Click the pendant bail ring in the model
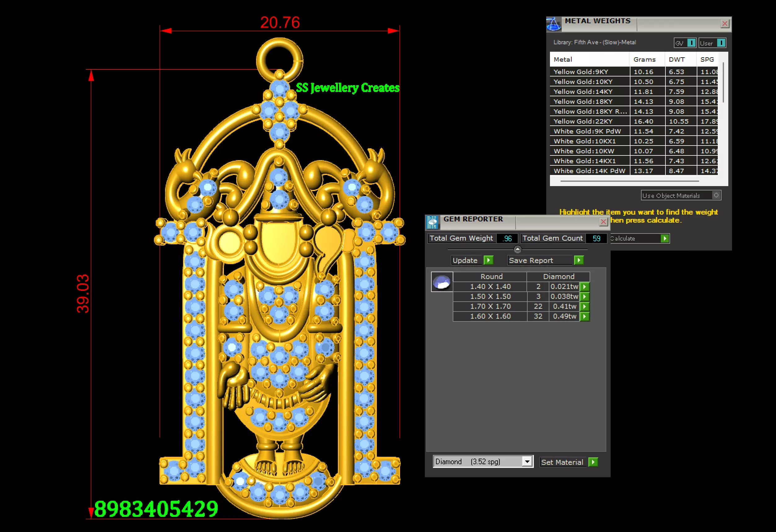This screenshot has width=776, height=532. [280, 60]
